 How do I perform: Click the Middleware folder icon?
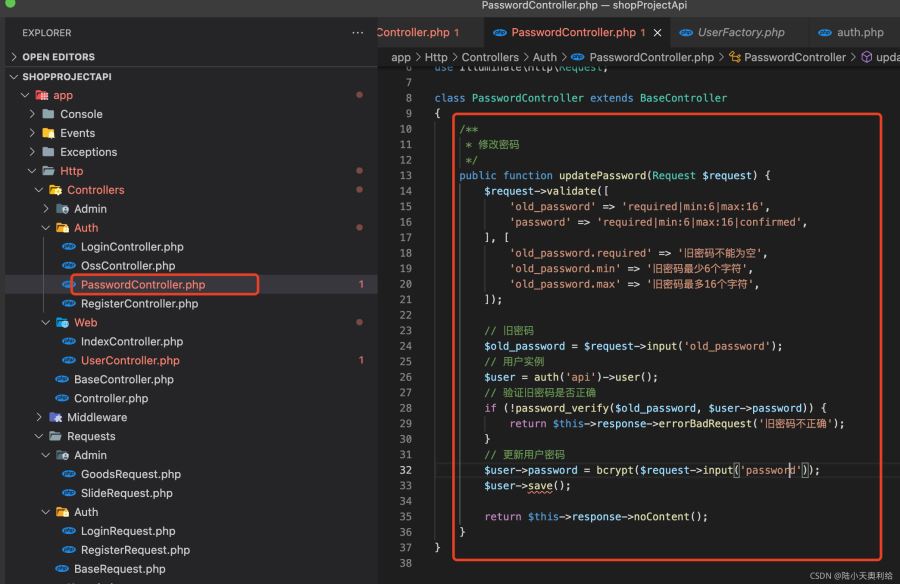[x=55, y=417]
